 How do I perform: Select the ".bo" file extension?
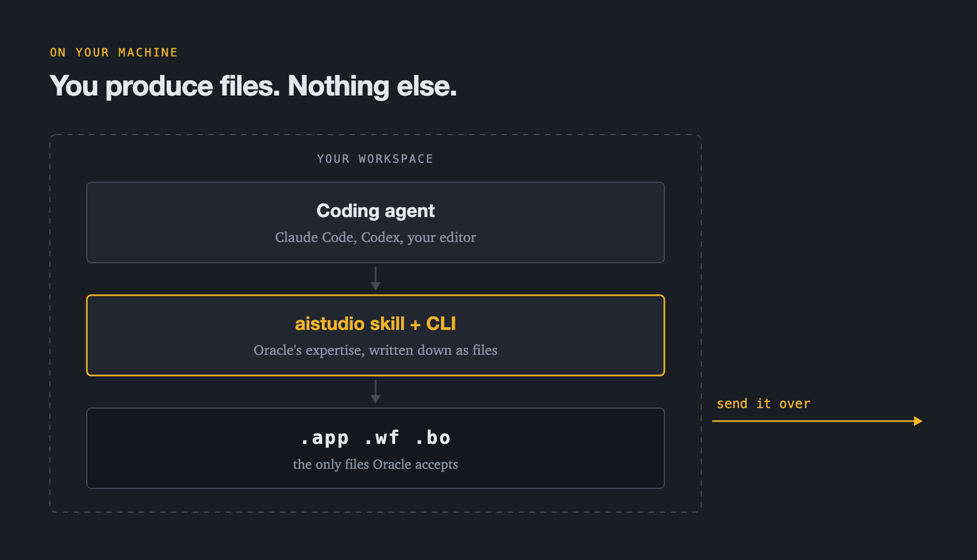(x=433, y=438)
